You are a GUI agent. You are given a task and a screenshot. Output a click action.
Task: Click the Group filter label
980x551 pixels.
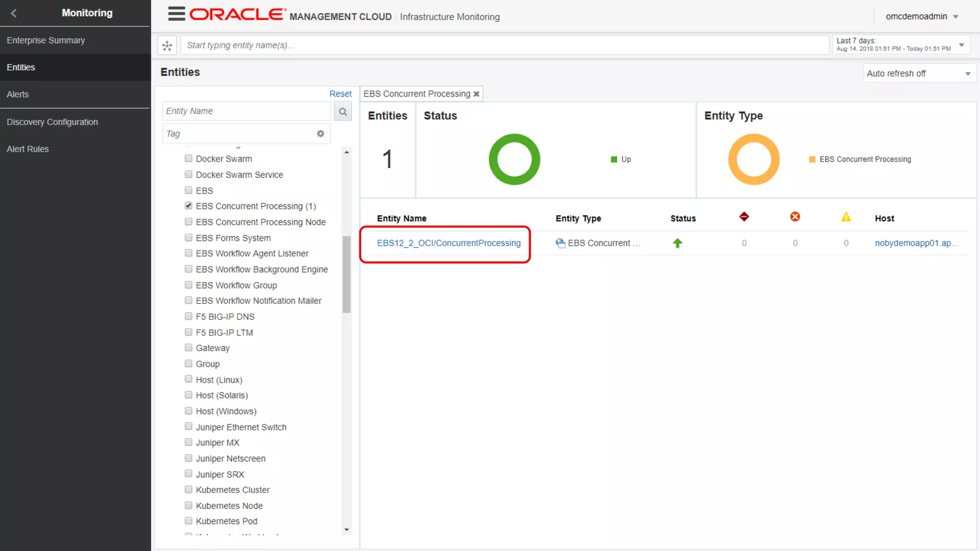[x=208, y=364]
